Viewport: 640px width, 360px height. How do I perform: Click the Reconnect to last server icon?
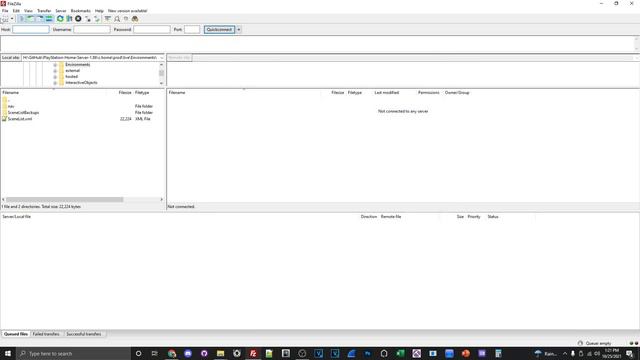tap(97, 19)
